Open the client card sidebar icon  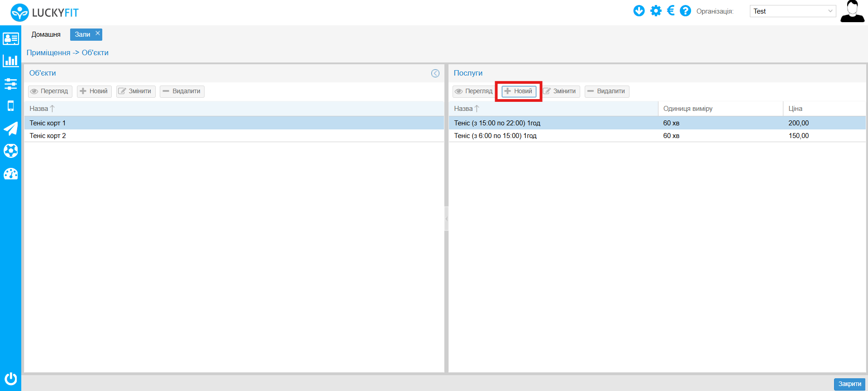point(10,38)
